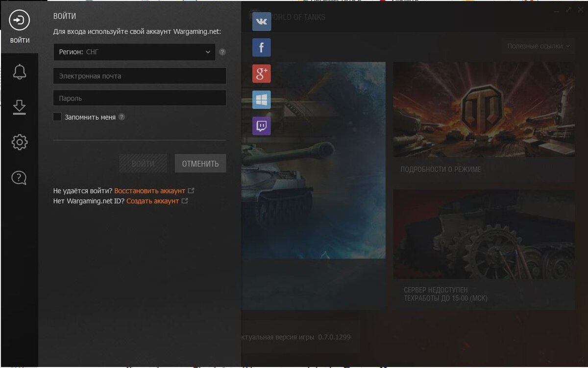Open the Полезные ссылки dropdown
Screen dimensions: 588x368
[x=539, y=46]
